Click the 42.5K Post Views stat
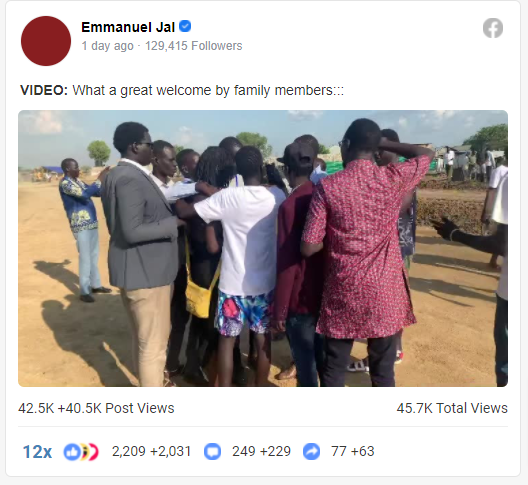Screen dimensions: 528x485 click(x=96, y=408)
